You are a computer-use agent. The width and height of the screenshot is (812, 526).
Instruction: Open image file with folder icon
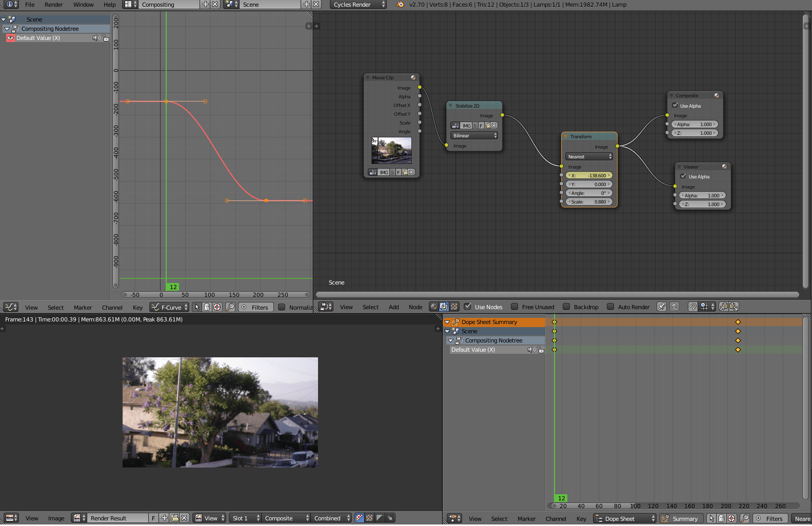174,518
